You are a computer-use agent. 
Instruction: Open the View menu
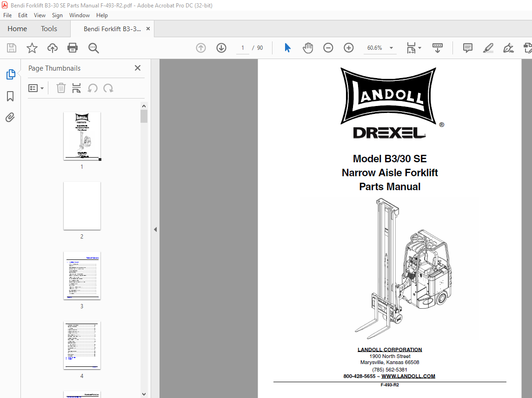click(x=40, y=15)
